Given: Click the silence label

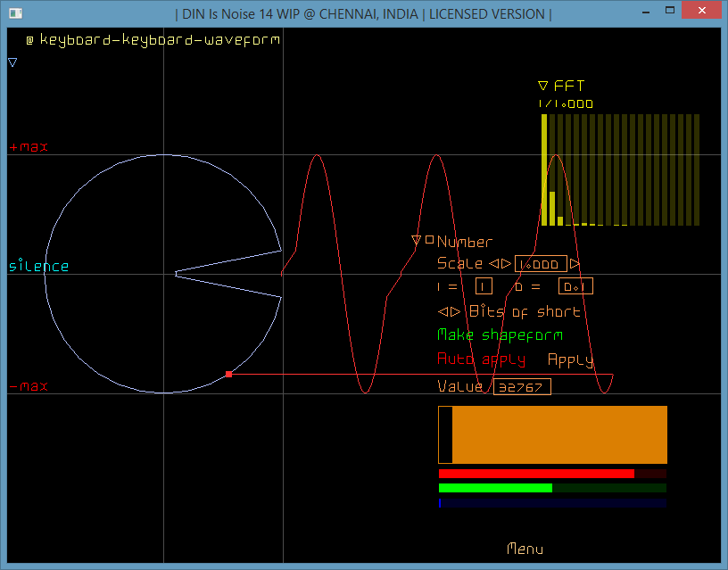Looking at the screenshot, I should pyautogui.click(x=38, y=266).
